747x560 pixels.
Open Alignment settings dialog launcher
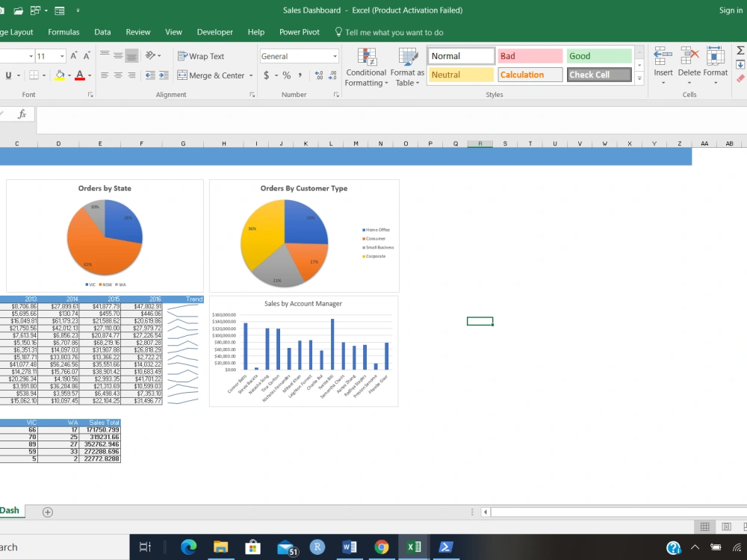tap(252, 95)
